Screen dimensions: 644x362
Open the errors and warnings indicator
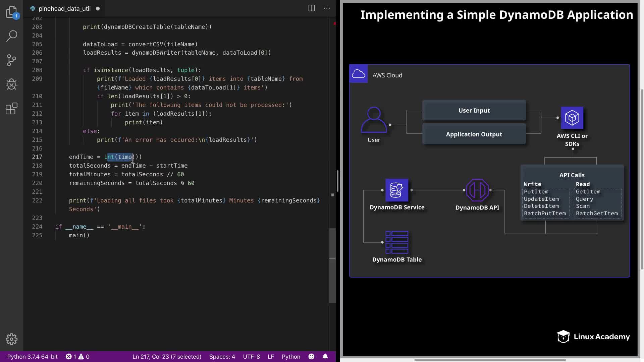[x=77, y=356]
